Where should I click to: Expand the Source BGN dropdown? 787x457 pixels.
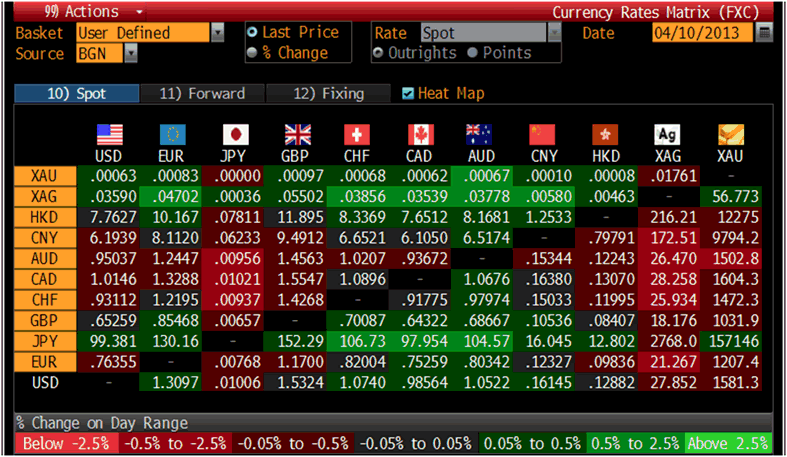tap(131, 53)
